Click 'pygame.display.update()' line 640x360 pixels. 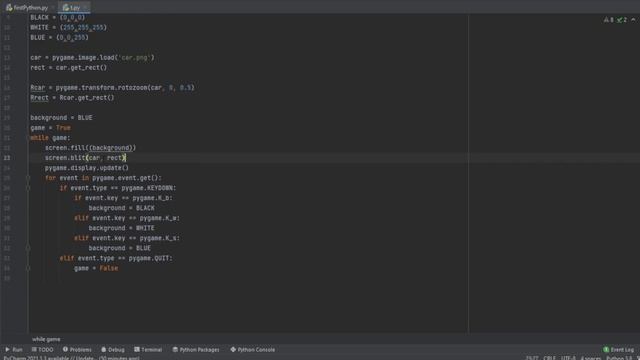87,168
